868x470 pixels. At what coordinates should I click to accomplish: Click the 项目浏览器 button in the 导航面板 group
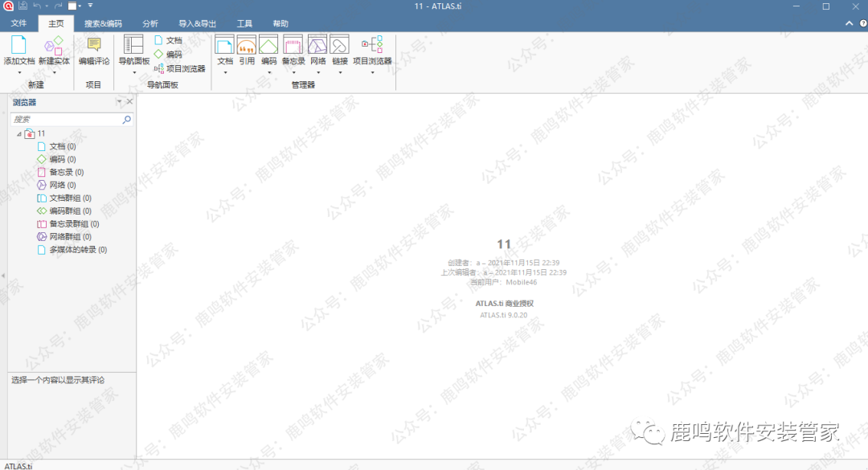179,68
